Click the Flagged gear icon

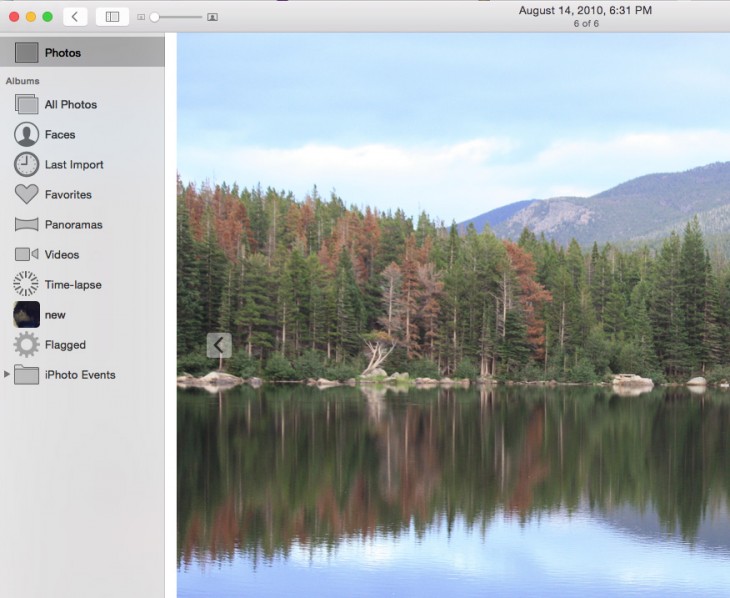coord(27,345)
